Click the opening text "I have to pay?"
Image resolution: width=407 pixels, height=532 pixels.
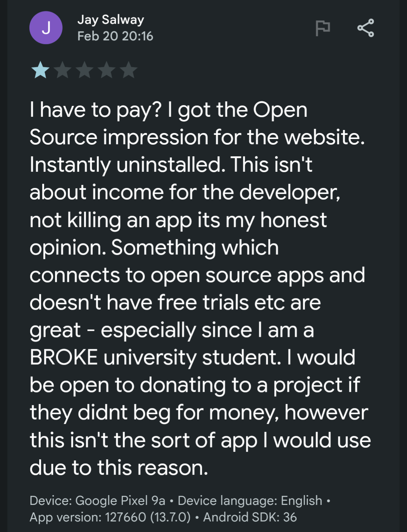coord(96,110)
